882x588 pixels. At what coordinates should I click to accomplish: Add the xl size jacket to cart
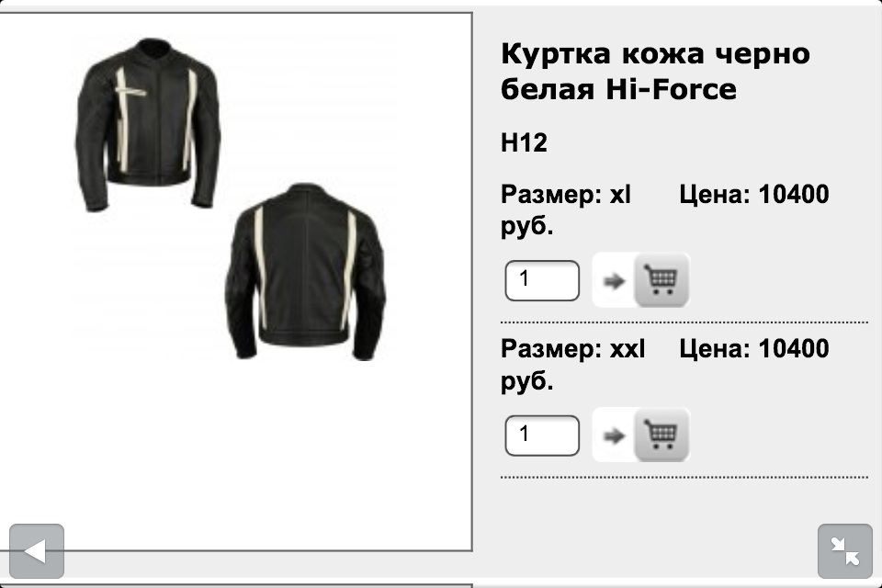[661, 280]
